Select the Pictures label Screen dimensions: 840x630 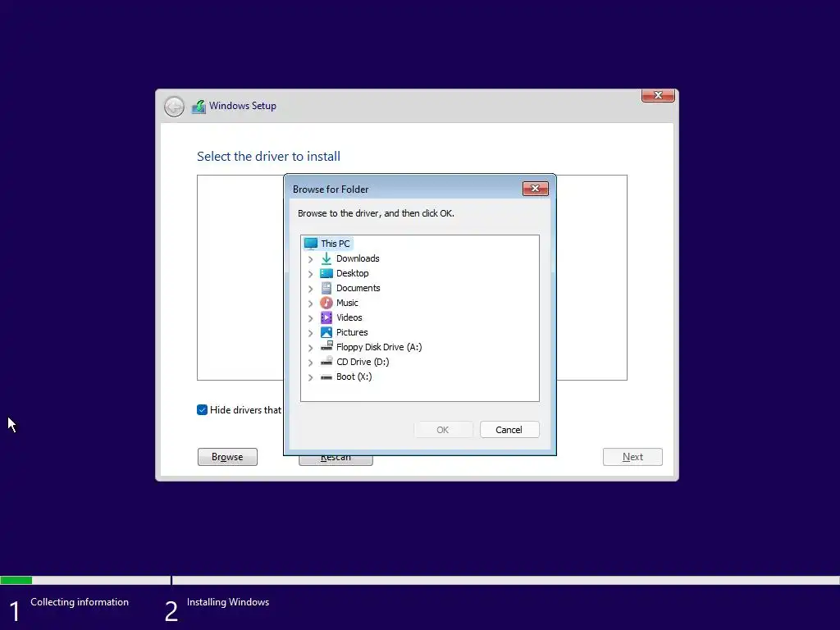(x=352, y=332)
